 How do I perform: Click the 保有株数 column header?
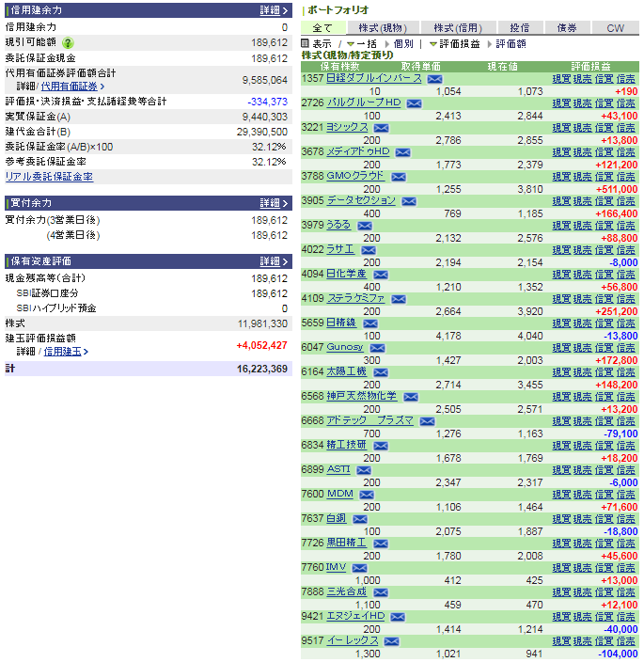tap(339, 67)
